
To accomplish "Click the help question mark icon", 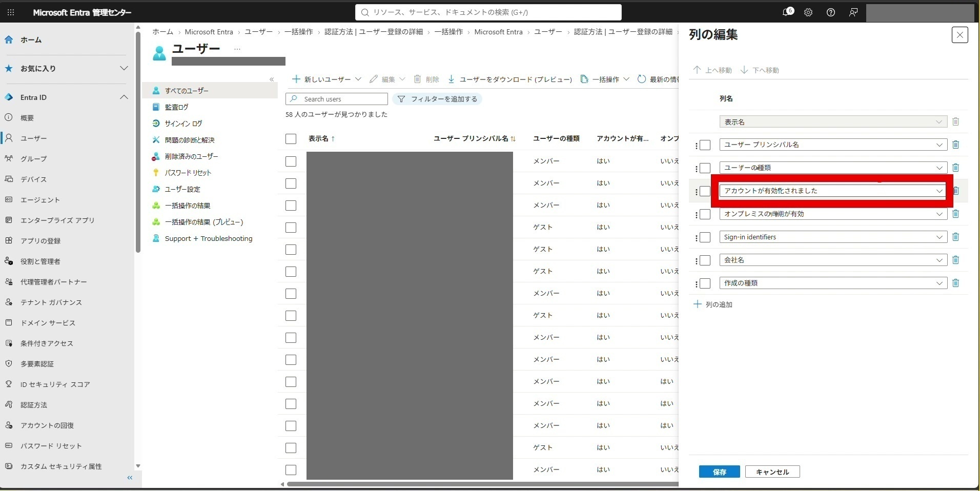I will point(831,12).
